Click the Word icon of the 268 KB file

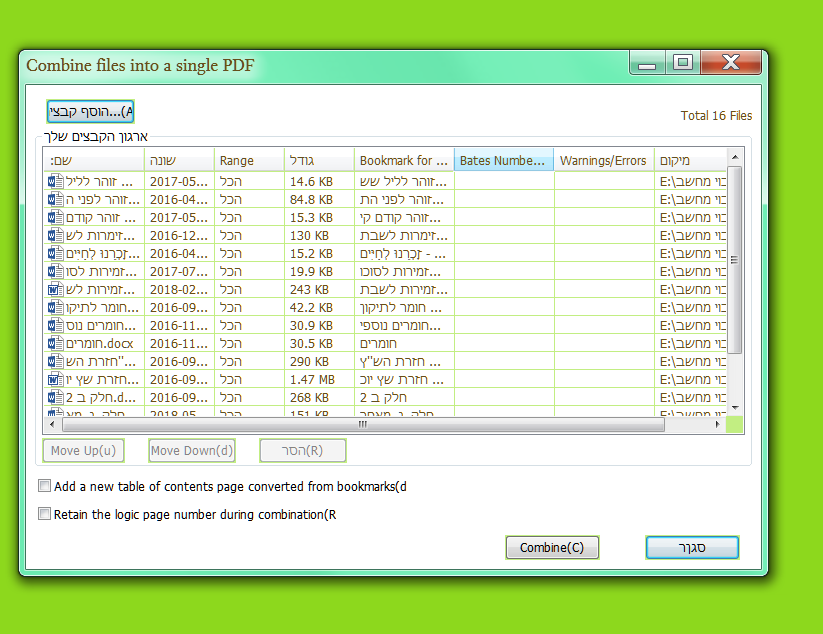click(55, 397)
